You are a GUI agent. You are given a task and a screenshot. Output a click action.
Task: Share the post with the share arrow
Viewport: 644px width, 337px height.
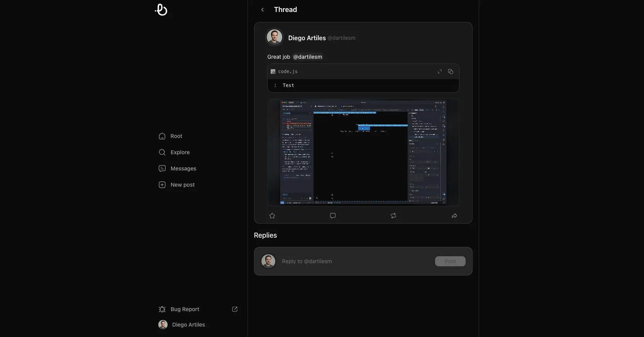click(454, 216)
